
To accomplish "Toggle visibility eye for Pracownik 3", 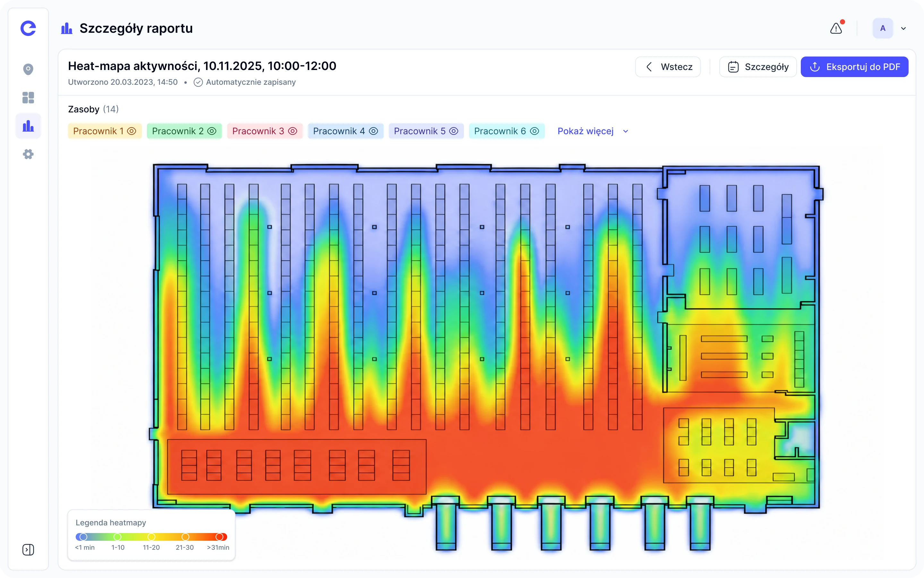I will (x=293, y=131).
